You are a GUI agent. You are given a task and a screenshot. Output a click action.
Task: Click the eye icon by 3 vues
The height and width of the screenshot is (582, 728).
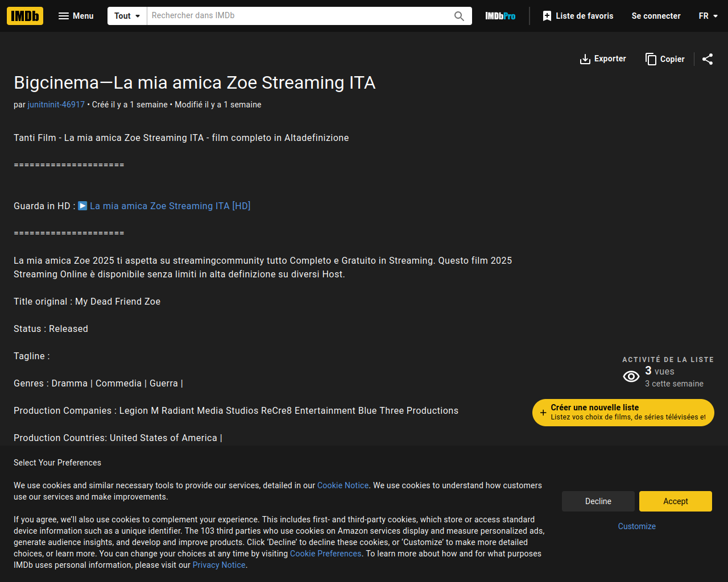click(x=631, y=377)
